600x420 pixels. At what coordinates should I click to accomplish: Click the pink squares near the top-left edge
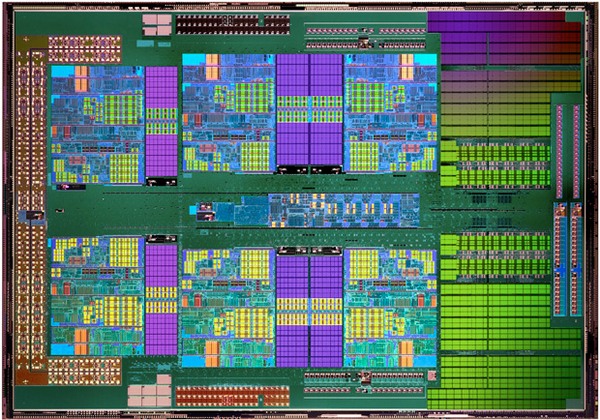[x=155, y=22]
